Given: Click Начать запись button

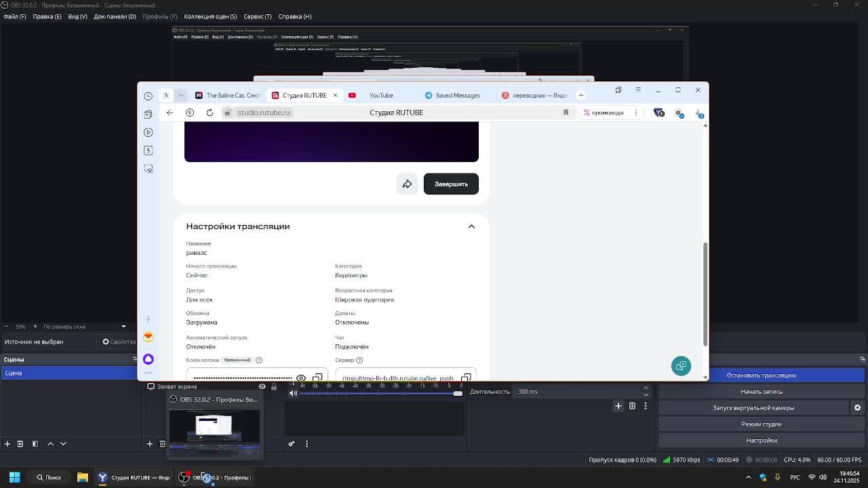Looking at the screenshot, I should pos(762,392).
